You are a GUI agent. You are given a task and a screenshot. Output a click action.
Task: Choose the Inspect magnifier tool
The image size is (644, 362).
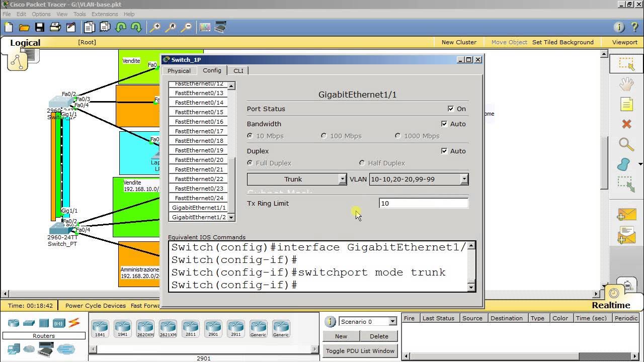(626, 144)
